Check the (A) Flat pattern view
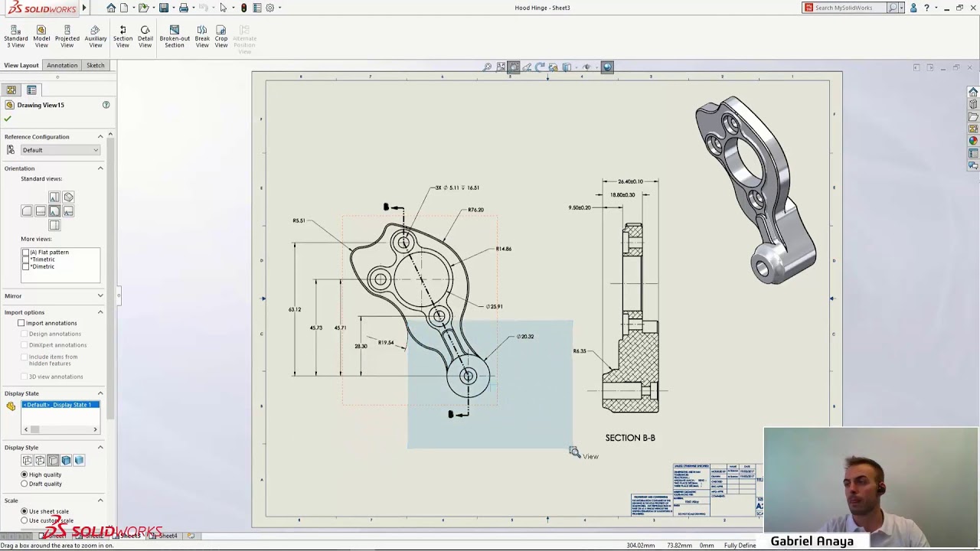980x551 pixels. [x=26, y=252]
